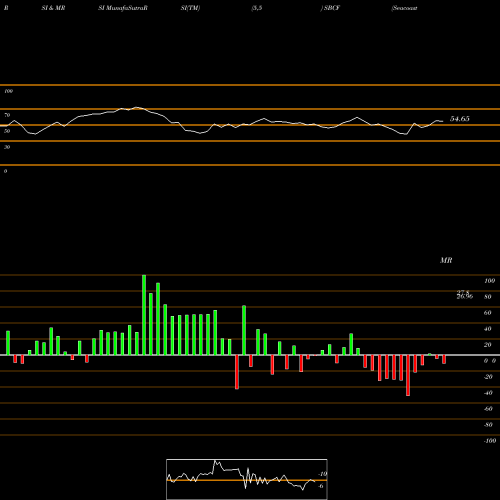
Task: Select the tallest green MR histogram bar
Action: (144, 315)
